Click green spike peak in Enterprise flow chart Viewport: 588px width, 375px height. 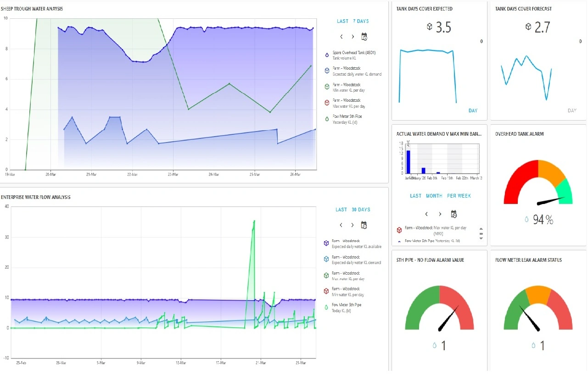(254, 221)
